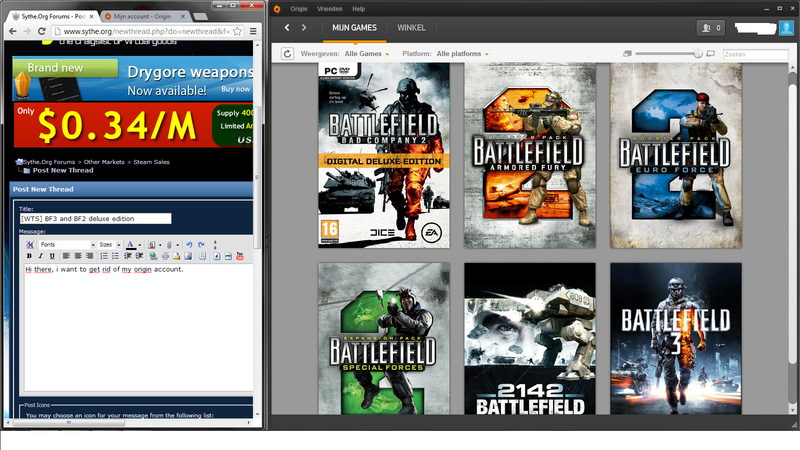Switch to the MIJN GAMES tab
The image size is (800, 450).
pos(354,28)
